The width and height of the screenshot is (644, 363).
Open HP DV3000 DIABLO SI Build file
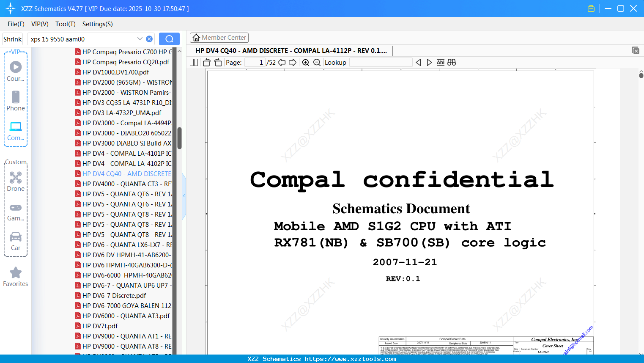(123, 143)
